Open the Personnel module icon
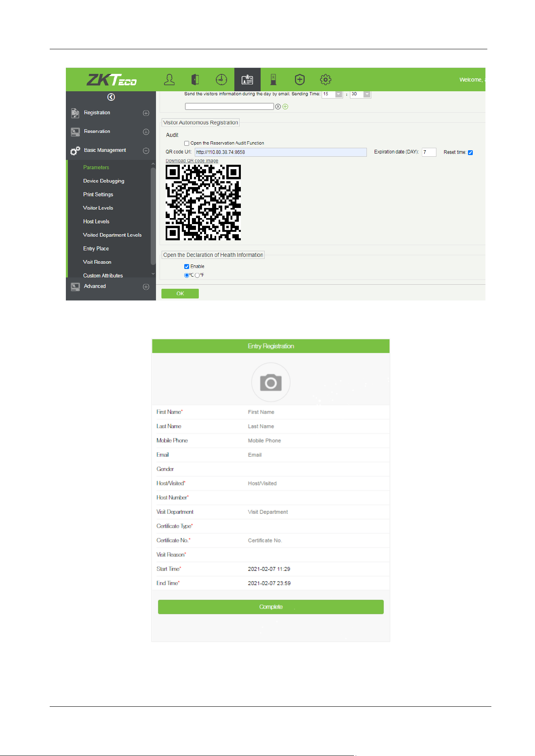 point(169,80)
